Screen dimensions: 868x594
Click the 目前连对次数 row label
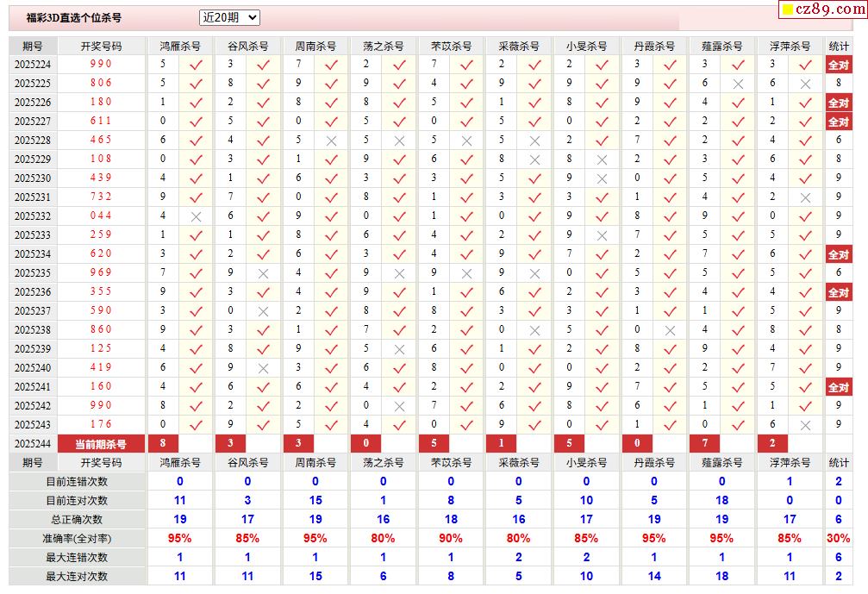77,501
